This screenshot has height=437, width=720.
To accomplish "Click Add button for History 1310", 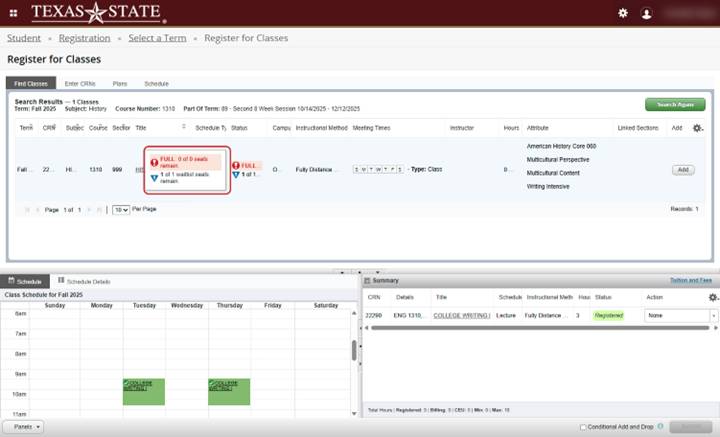I will (682, 170).
